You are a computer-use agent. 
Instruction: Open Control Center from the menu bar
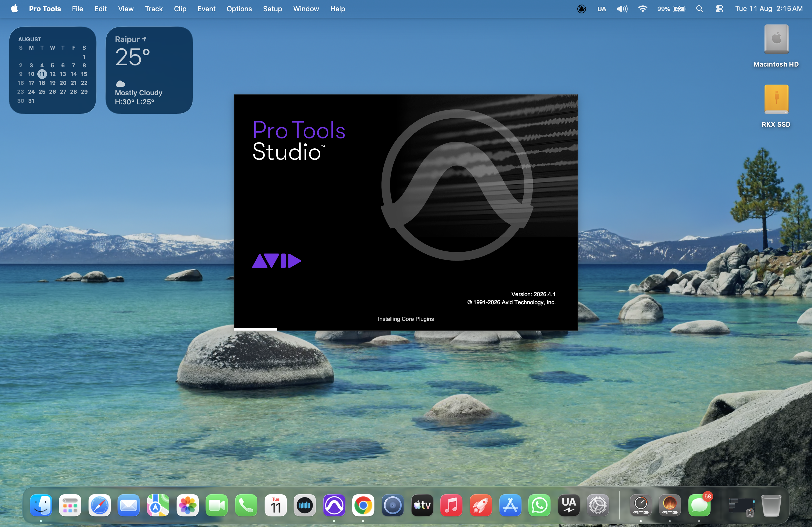click(719, 9)
